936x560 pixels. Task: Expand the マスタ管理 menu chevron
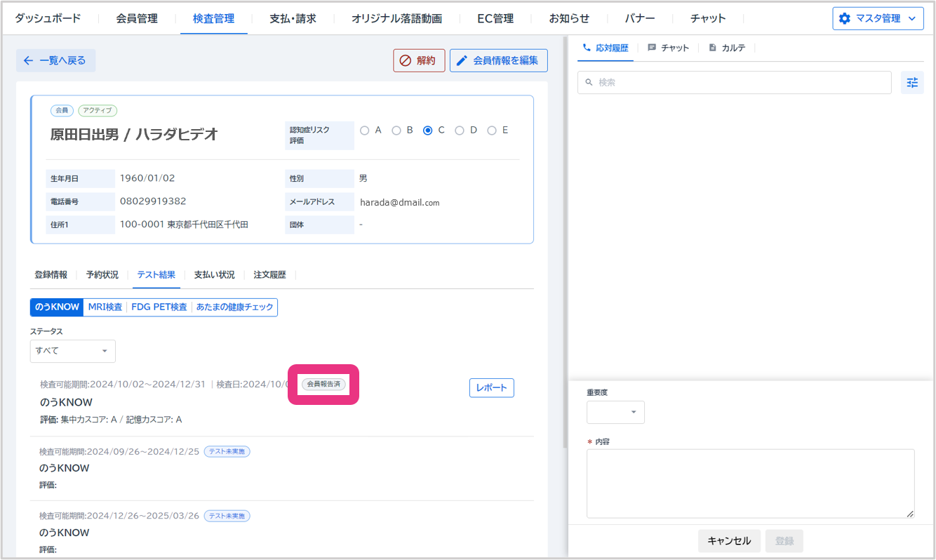pyautogui.click(x=911, y=18)
